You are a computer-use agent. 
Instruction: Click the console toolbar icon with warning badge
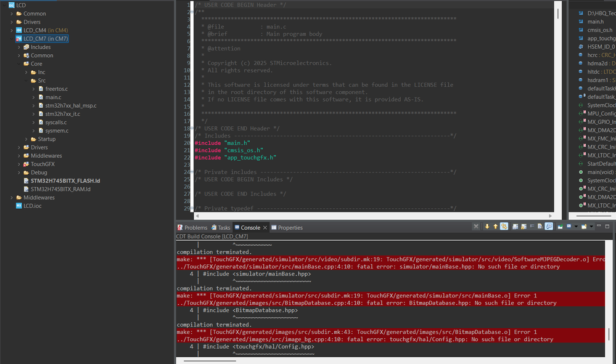point(524,226)
